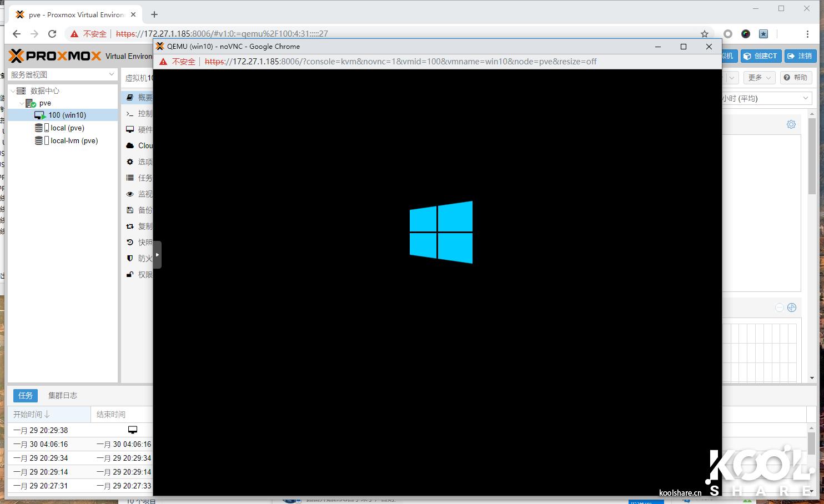Open the Cloud-Init cloud icon
Viewport: 824px width, 504px height.
pos(130,145)
